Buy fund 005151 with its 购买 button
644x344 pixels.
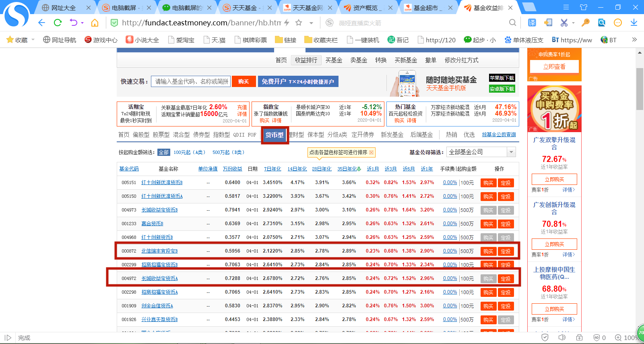[488, 183]
